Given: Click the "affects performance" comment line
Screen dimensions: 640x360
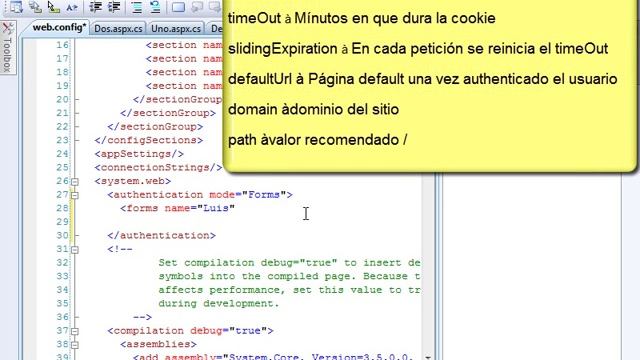Looking at the screenshot, I should (x=289, y=290).
